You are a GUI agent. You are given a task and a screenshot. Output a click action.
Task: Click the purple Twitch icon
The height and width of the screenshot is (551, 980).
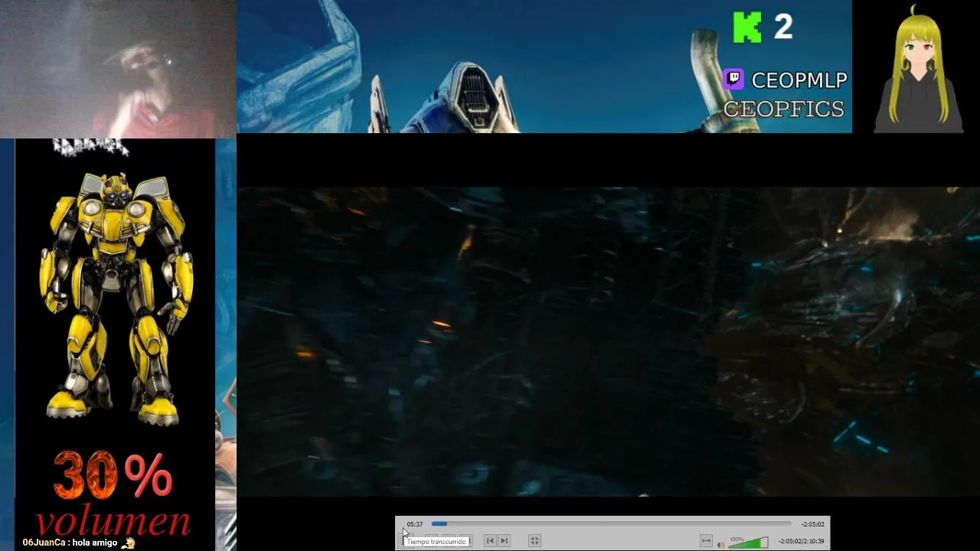click(733, 78)
